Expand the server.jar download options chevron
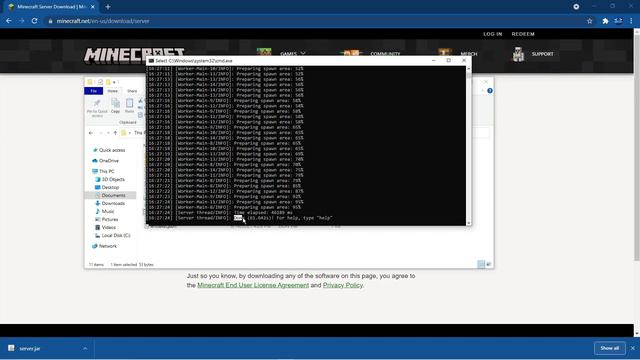This screenshot has height=360, width=640. pyautogui.click(x=85, y=348)
